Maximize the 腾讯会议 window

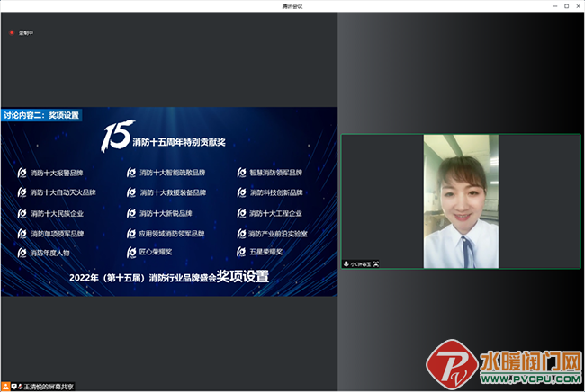click(566, 6)
